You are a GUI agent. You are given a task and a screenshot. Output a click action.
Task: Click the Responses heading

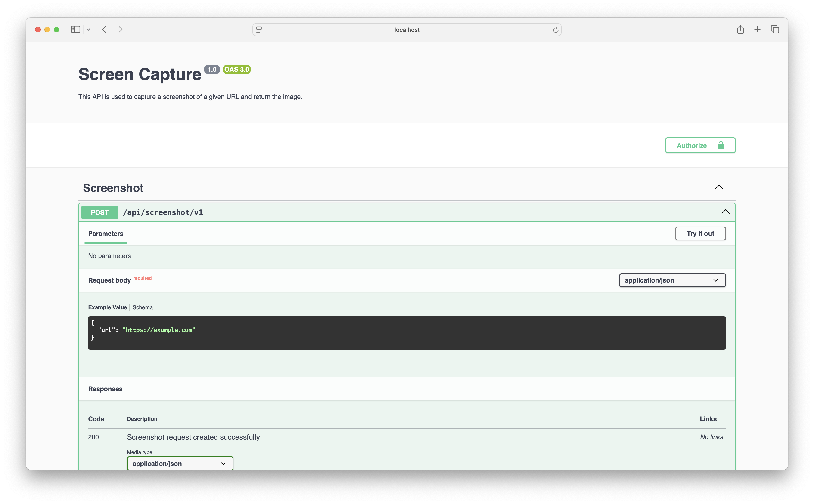[105, 389]
